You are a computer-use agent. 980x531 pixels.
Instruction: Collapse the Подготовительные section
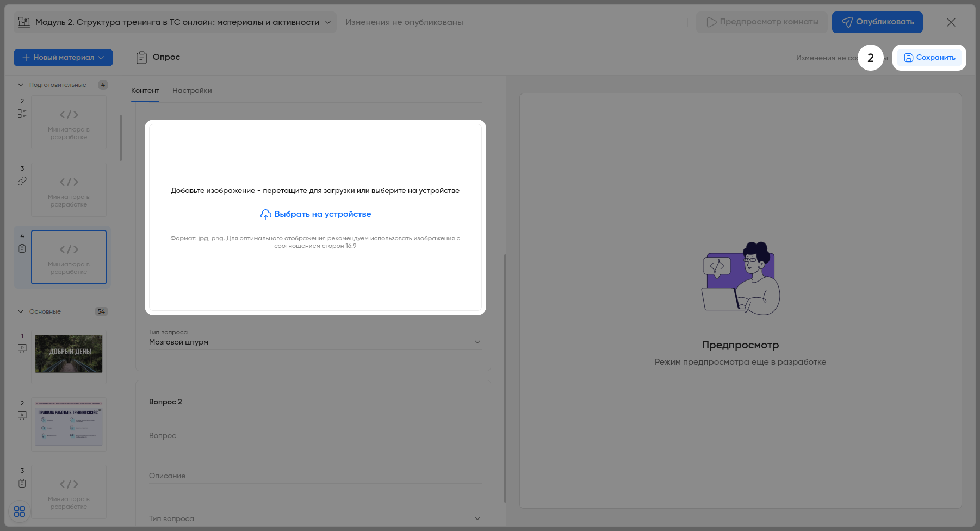point(21,85)
